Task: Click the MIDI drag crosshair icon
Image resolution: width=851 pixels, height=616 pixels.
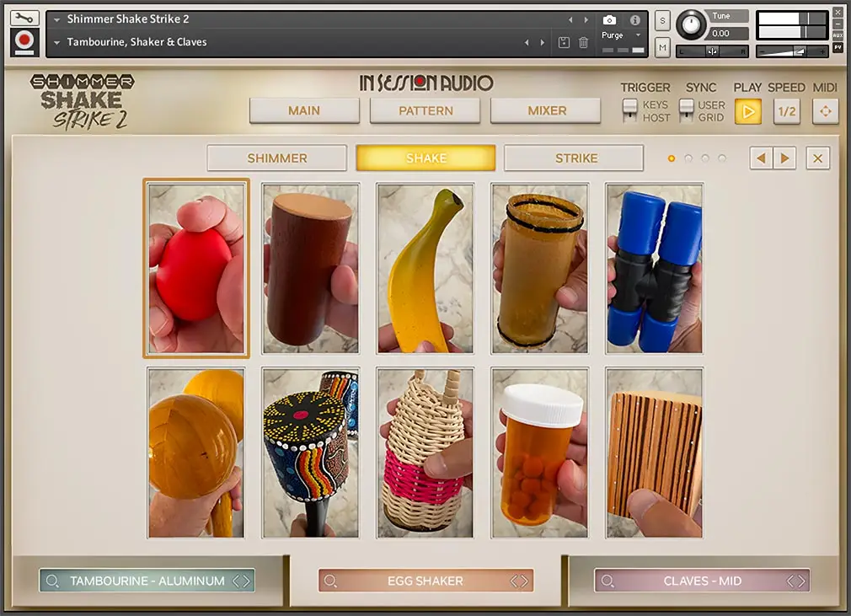Action: click(x=825, y=112)
